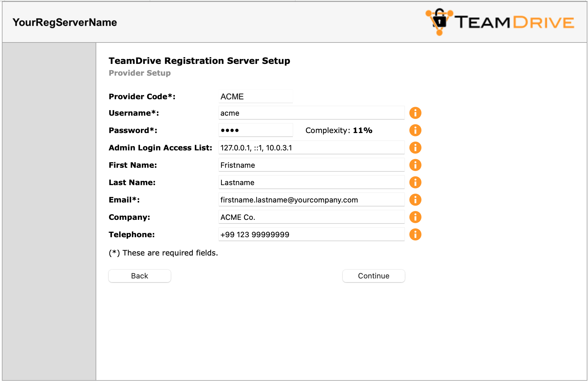Click the Last Name field
The image size is (588, 382).
click(311, 182)
